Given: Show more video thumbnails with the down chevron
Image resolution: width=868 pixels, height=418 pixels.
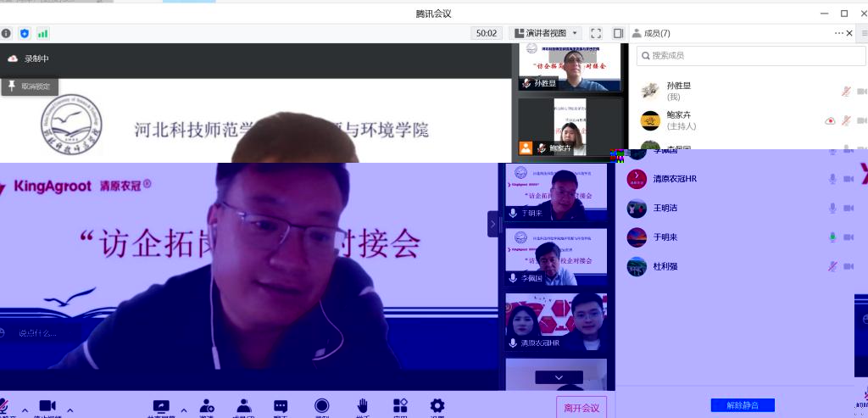Looking at the screenshot, I should [x=559, y=377].
